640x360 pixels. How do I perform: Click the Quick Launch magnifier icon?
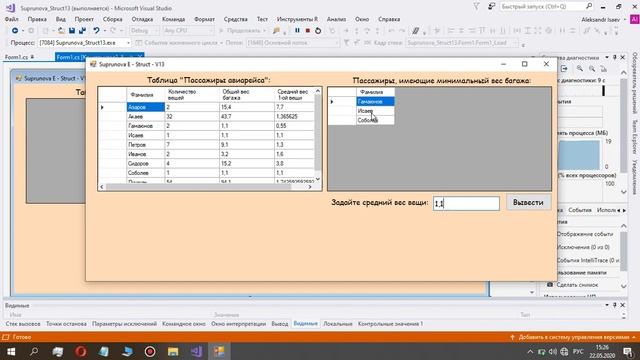tap(589, 6)
